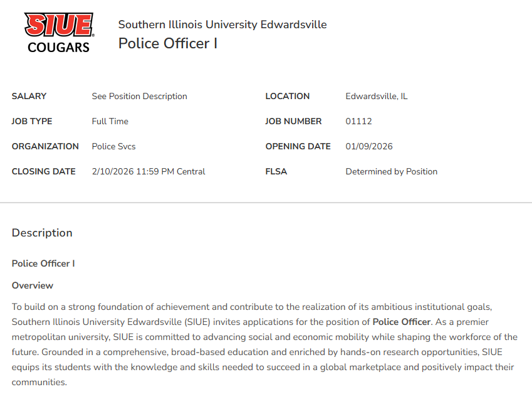This screenshot has height=399, width=532.
Task: Click the bold Police Officer text in paragraph
Action: 402,322
